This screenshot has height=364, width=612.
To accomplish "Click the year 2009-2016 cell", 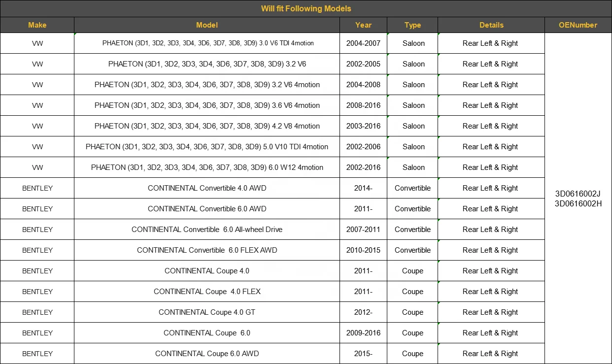I will pos(363,333).
